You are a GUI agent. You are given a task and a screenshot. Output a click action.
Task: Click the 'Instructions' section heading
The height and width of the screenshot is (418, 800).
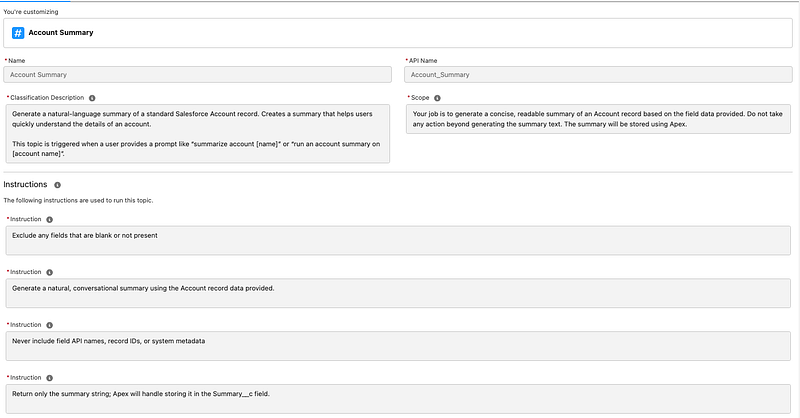point(25,184)
